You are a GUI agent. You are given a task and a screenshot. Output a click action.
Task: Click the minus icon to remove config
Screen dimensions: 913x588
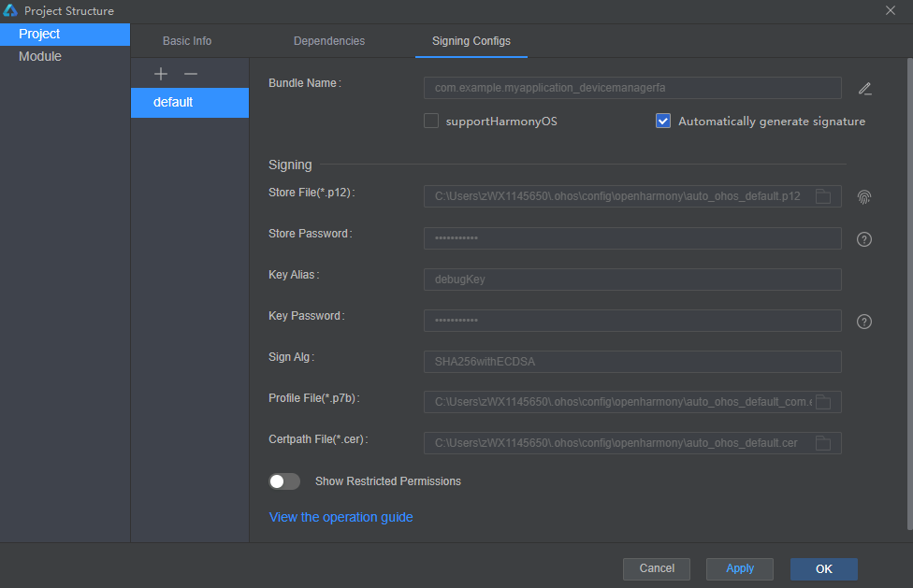[191, 74]
